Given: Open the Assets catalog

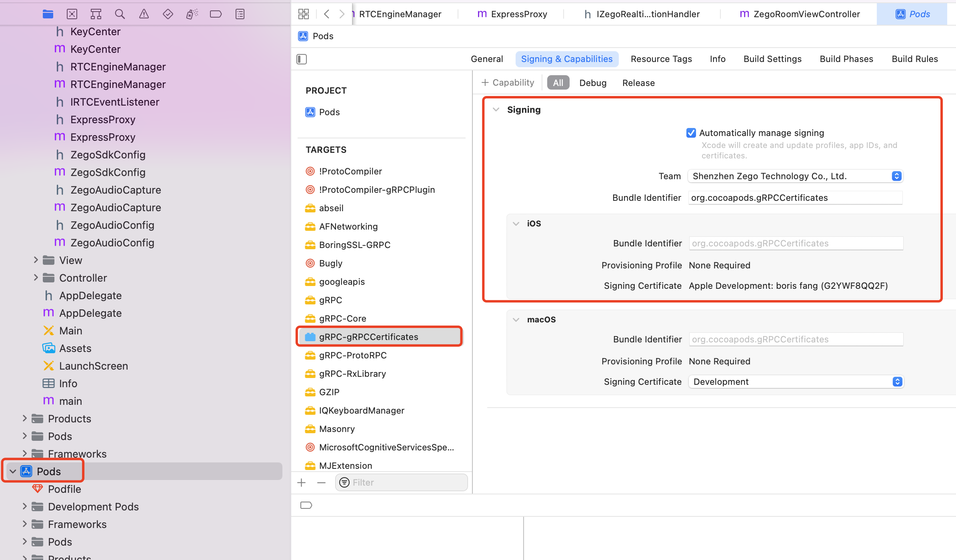Looking at the screenshot, I should pos(75,348).
